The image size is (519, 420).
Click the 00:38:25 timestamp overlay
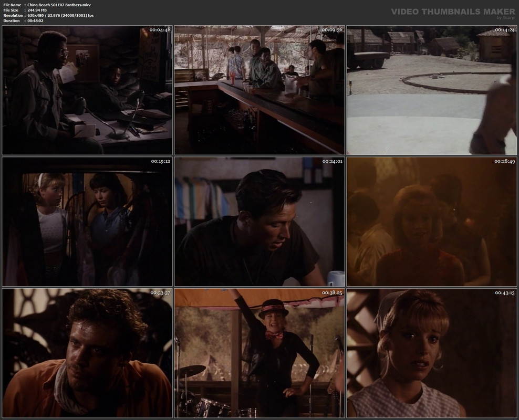(333, 292)
